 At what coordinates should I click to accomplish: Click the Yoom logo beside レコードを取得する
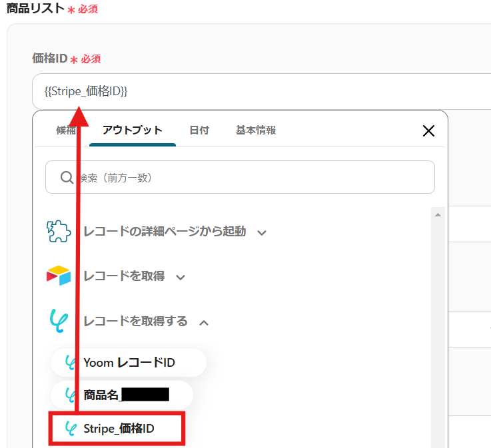coord(59,321)
